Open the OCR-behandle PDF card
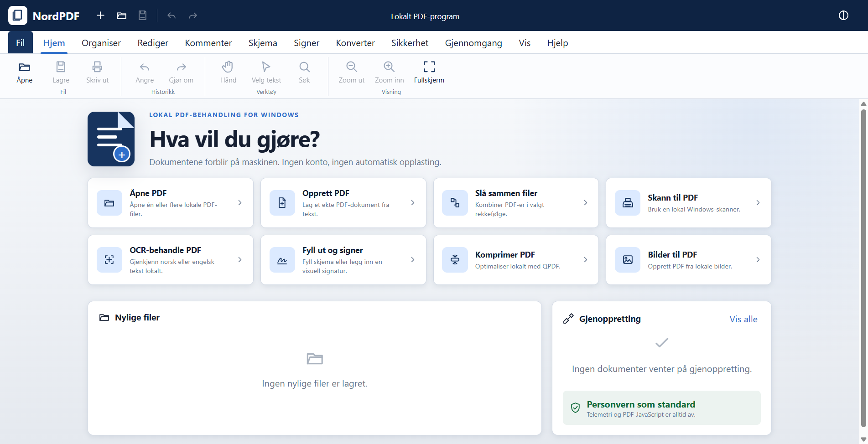Image resolution: width=868 pixels, height=444 pixels. coord(171,260)
